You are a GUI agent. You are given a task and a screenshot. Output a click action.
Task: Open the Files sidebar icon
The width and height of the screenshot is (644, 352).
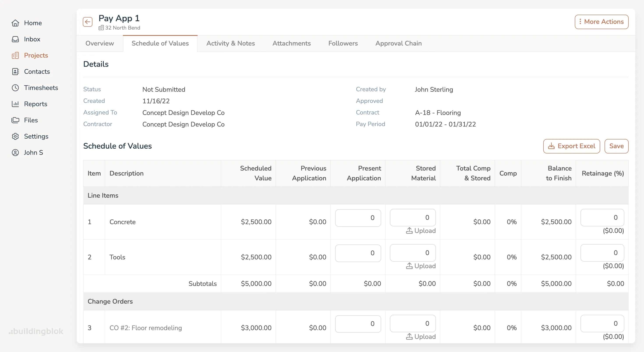tap(16, 120)
